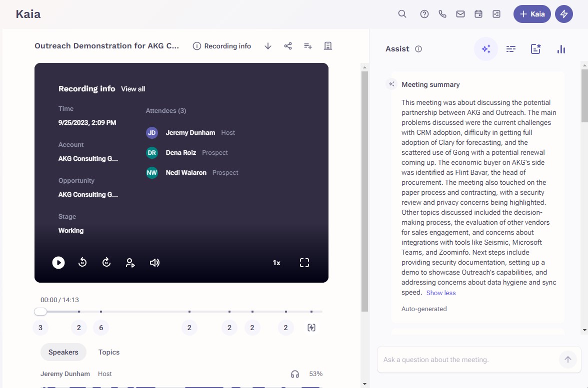Click the headphones icon for Jeremy Dunham
588x388 pixels.
[295, 374]
